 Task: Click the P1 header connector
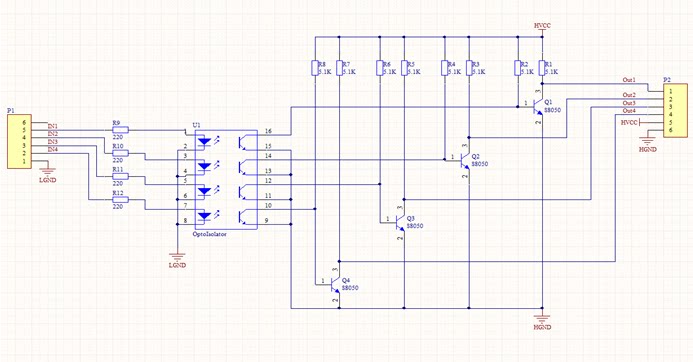coord(19,141)
